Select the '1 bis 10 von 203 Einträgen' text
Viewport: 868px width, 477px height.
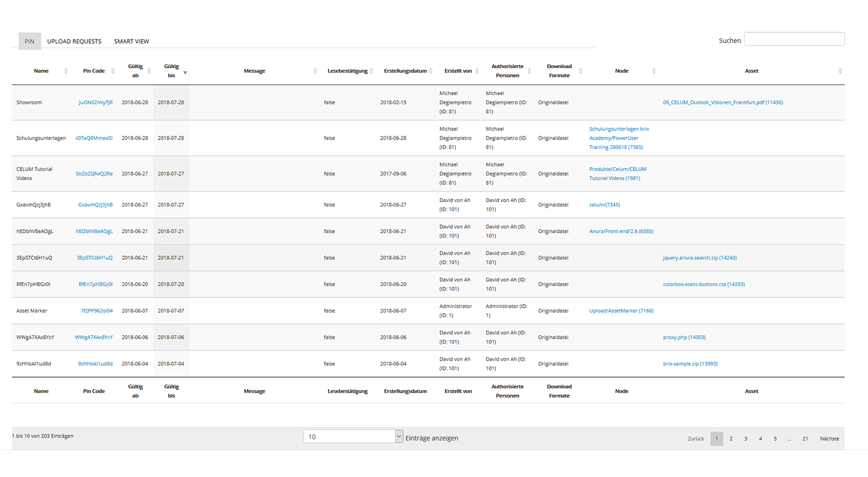[43, 436]
